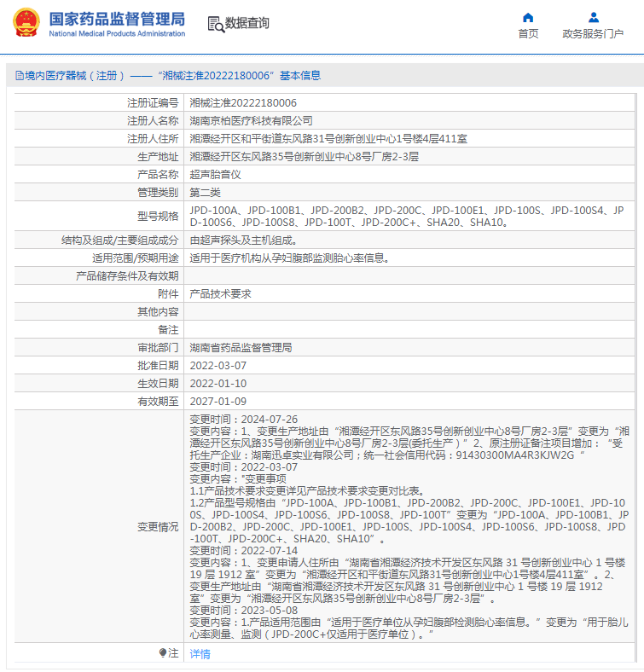Click the 基本信息 header title
Viewport: 644px width, 672px height.
pyautogui.click(x=300, y=75)
